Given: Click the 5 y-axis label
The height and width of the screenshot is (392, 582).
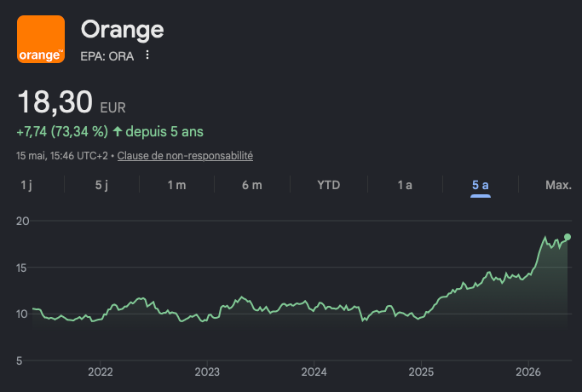Looking at the screenshot, I should tap(20, 360).
